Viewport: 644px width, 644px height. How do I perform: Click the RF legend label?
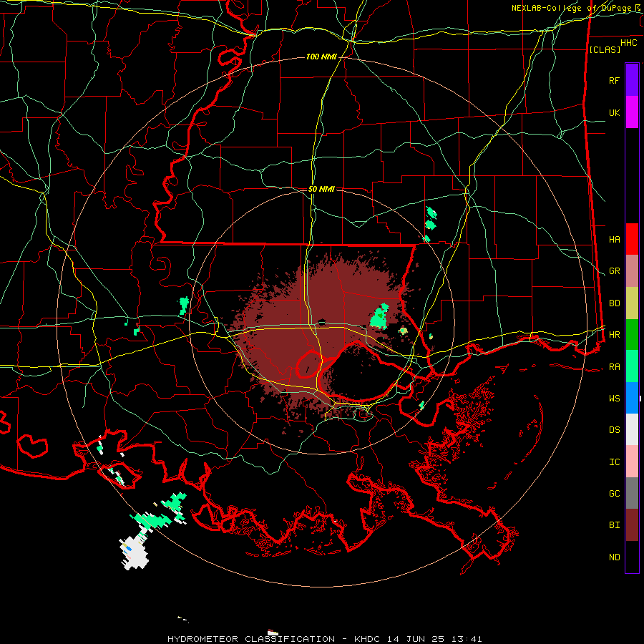614,80
